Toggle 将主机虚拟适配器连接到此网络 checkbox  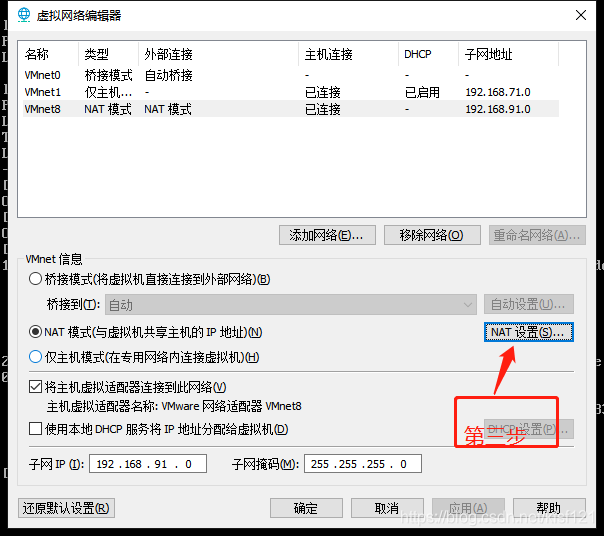click(x=35, y=387)
